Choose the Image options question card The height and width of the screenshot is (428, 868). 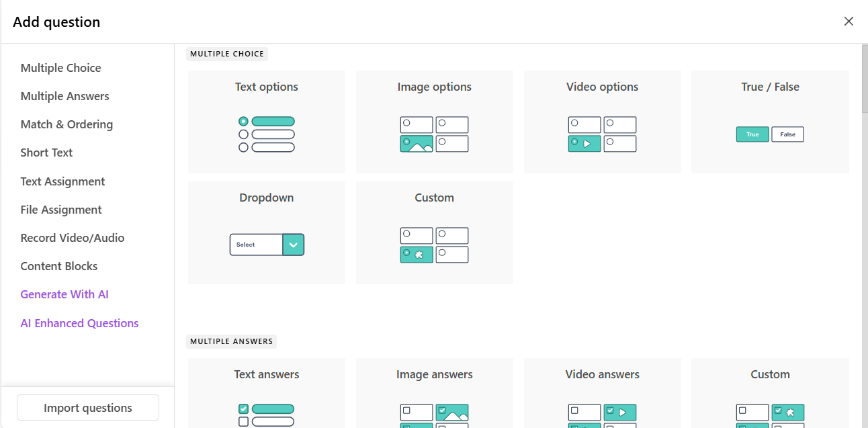[435, 122]
